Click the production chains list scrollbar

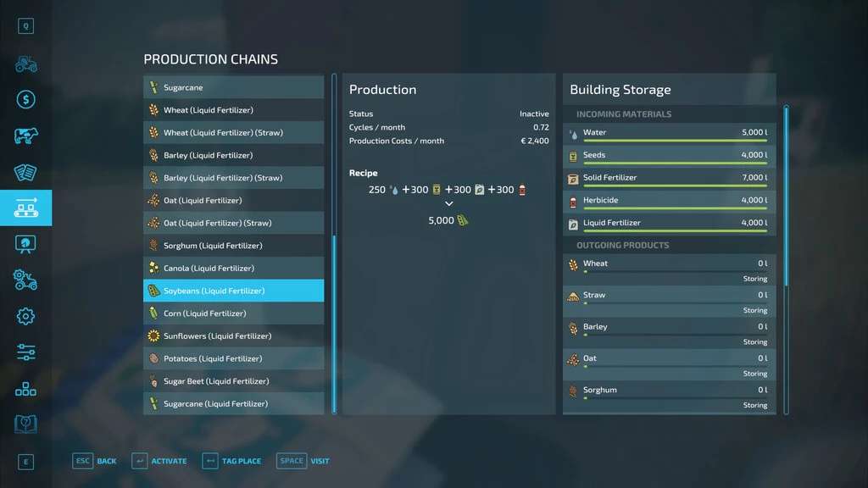tap(334, 322)
